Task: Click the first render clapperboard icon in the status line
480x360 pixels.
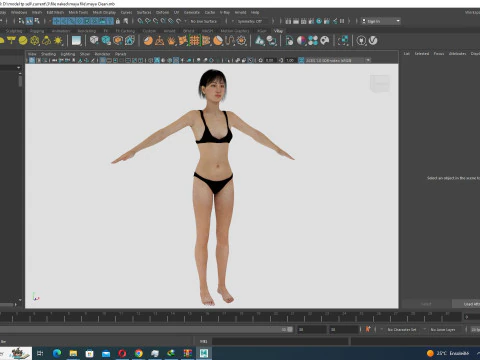Action: (x=288, y=21)
